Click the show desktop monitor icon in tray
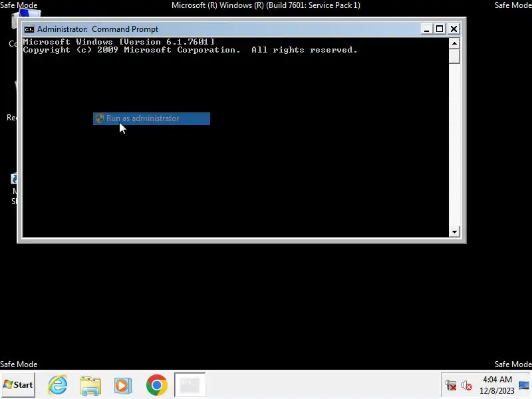532x399 pixels. (x=524, y=385)
